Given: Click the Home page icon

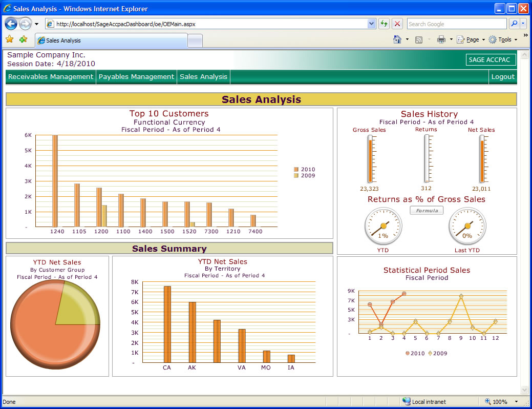Looking at the screenshot, I should point(397,39).
